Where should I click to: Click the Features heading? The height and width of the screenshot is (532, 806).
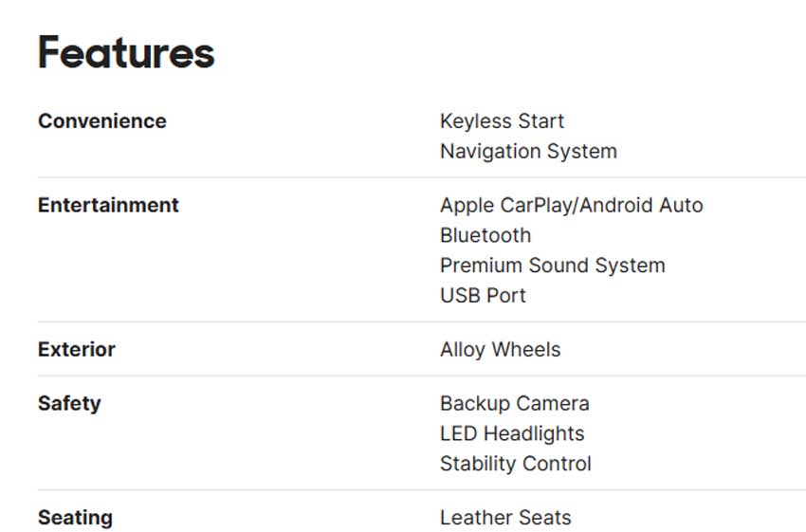[126, 53]
